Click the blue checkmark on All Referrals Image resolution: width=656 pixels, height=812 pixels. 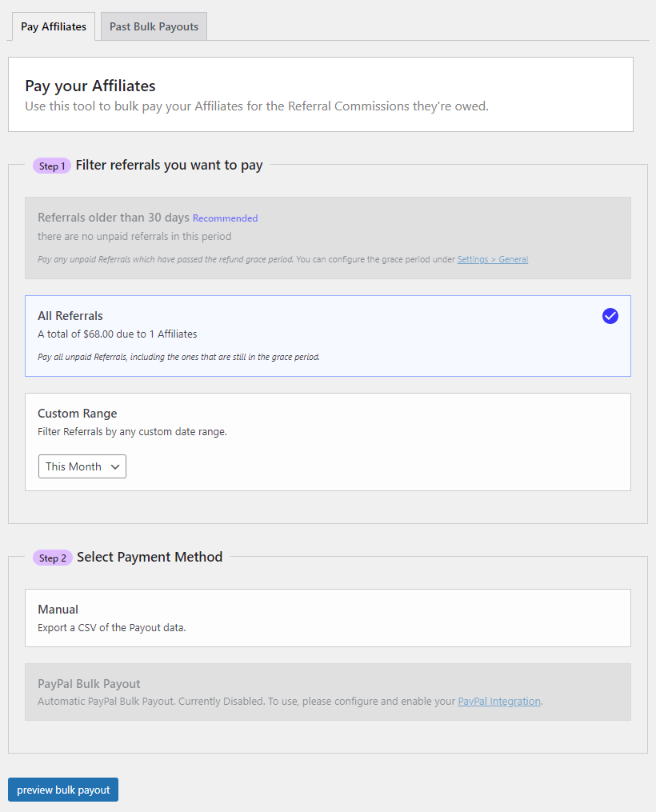click(x=610, y=316)
